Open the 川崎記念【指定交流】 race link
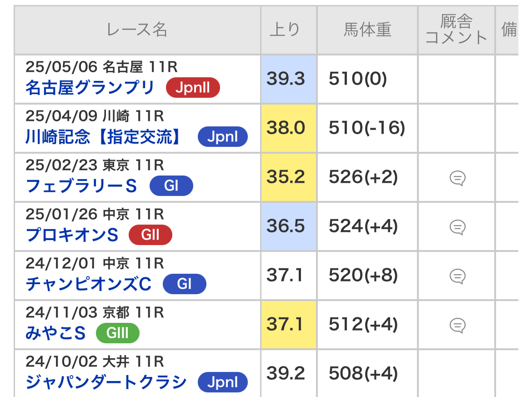 pos(103,137)
